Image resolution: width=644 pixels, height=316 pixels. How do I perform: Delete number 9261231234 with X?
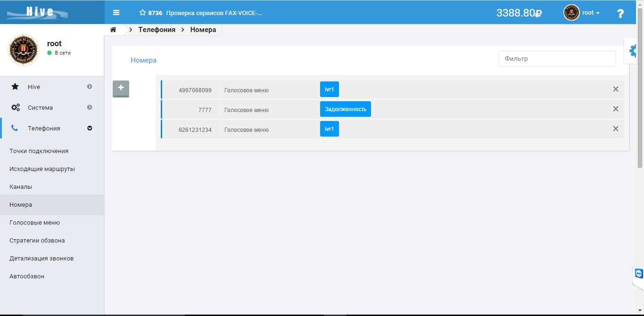coord(615,129)
